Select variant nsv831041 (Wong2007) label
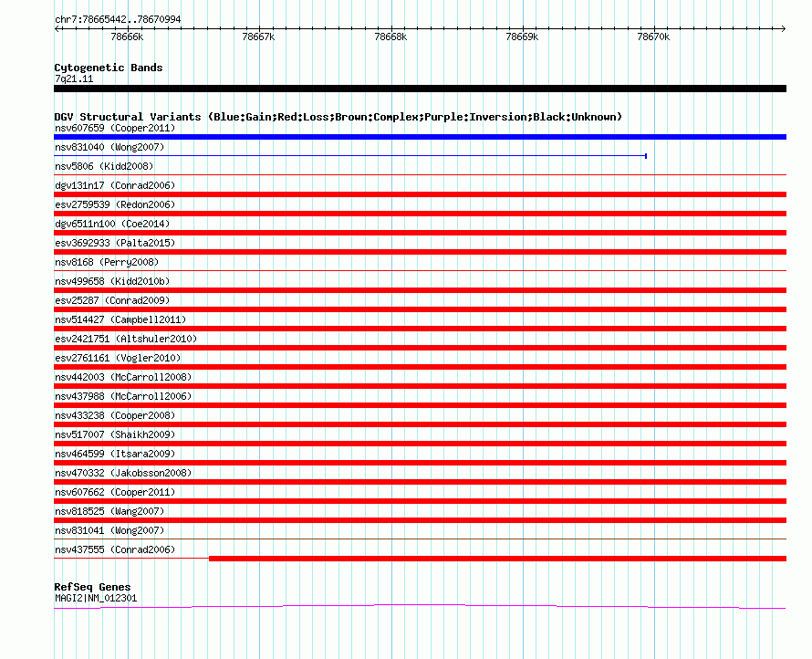 click(x=109, y=530)
